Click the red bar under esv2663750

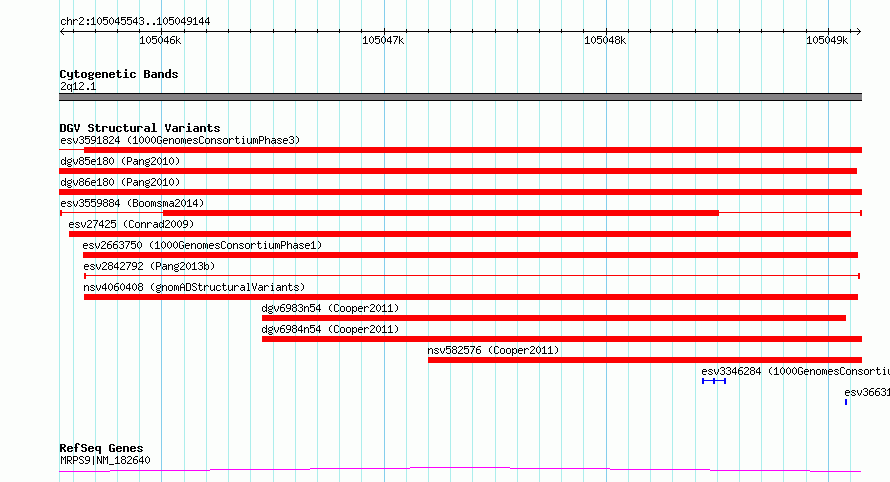pos(471,255)
